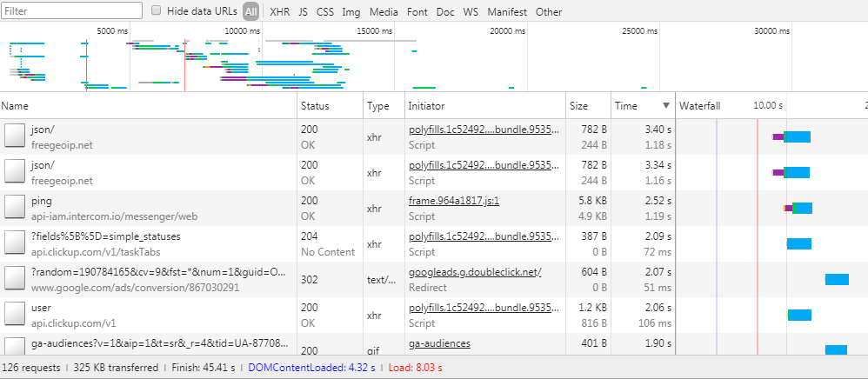Select file icon of first freegeoip.net json/ request

coord(15,136)
